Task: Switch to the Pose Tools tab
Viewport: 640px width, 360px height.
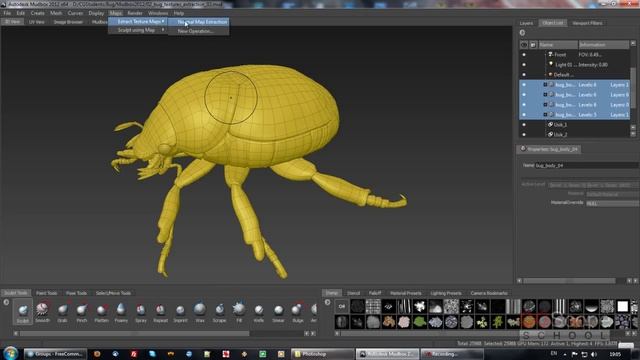Action: [x=76, y=293]
